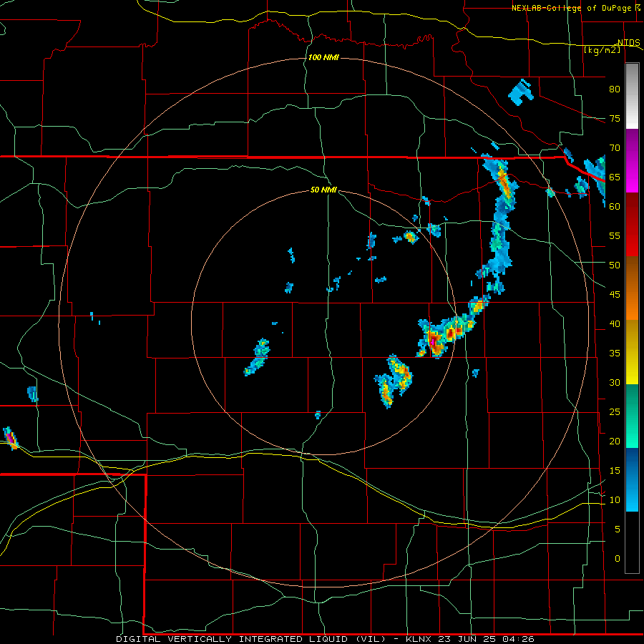Pick the blue segment of the color bar
The height and width of the screenshot is (644, 644).
[x=632, y=479]
